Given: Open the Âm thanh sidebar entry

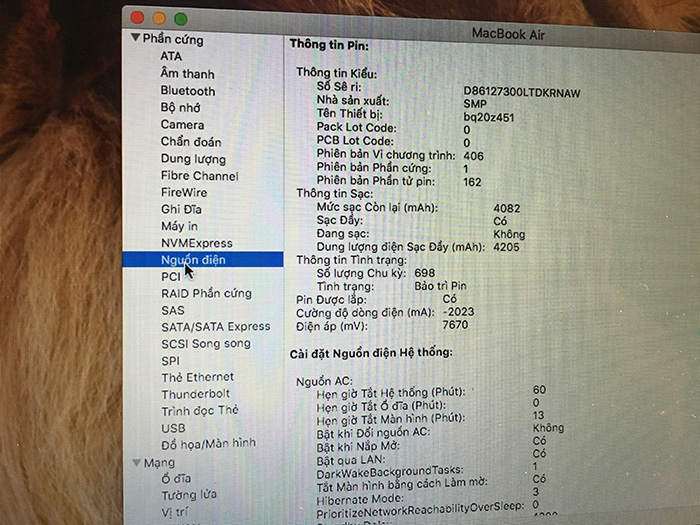Looking at the screenshot, I should click(x=187, y=73).
